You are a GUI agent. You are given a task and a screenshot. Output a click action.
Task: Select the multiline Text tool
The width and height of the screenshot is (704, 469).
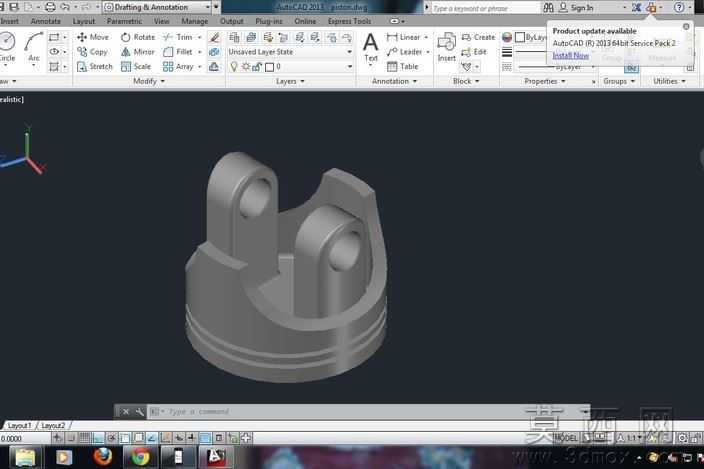(x=370, y=47)
